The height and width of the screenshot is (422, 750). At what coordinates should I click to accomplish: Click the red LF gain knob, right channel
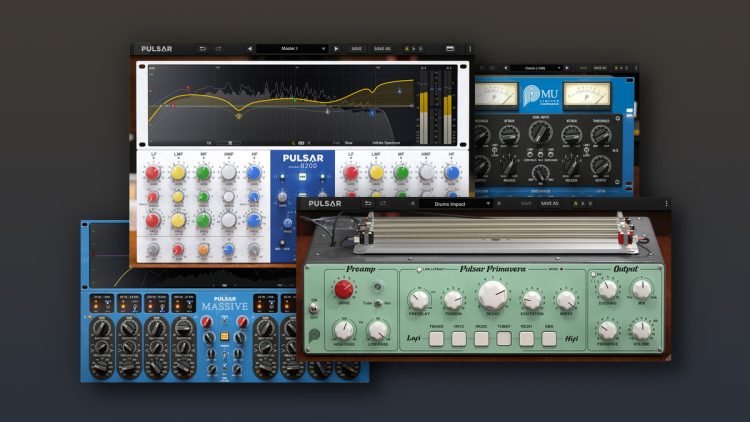coord(351,172)
